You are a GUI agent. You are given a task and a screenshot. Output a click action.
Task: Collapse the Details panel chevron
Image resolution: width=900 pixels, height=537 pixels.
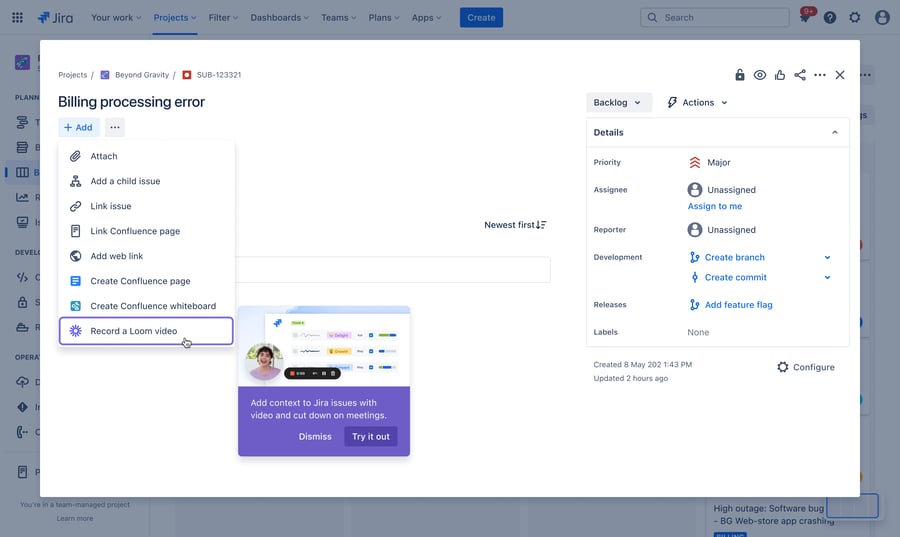835,132
